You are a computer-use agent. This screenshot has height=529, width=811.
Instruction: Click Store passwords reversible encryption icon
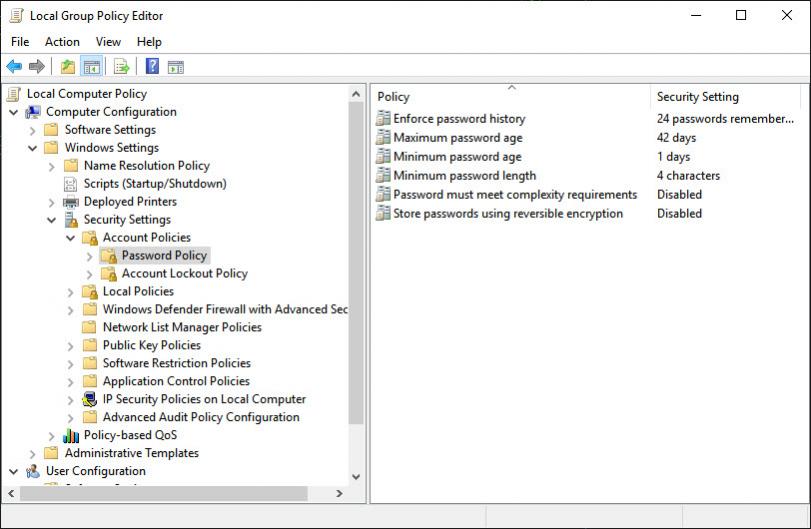383,213
